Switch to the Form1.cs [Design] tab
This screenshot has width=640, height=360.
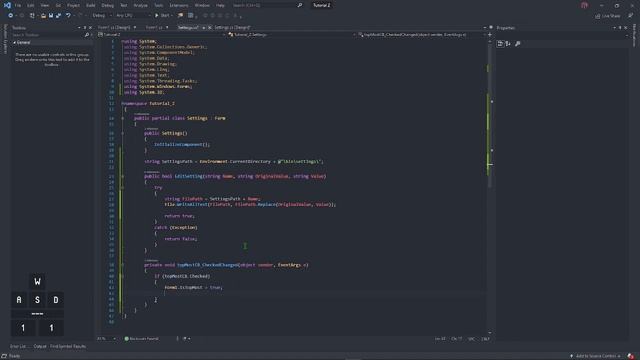114,27
